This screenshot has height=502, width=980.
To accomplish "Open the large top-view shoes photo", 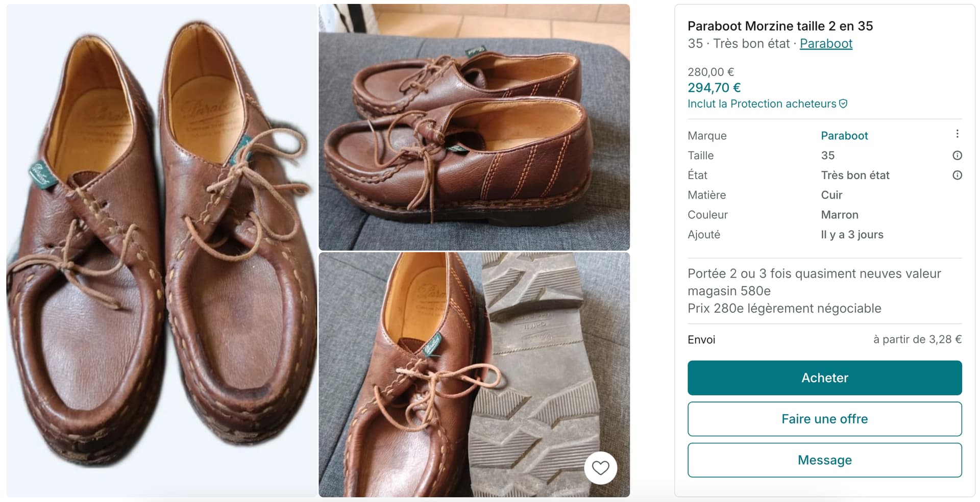I will 161,250.
